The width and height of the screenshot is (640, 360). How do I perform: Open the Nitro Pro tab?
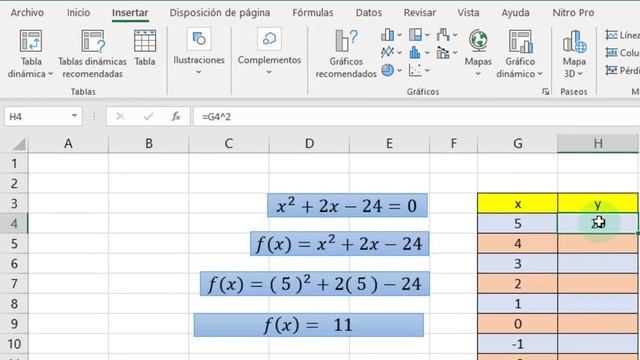[x=573, y=13]
